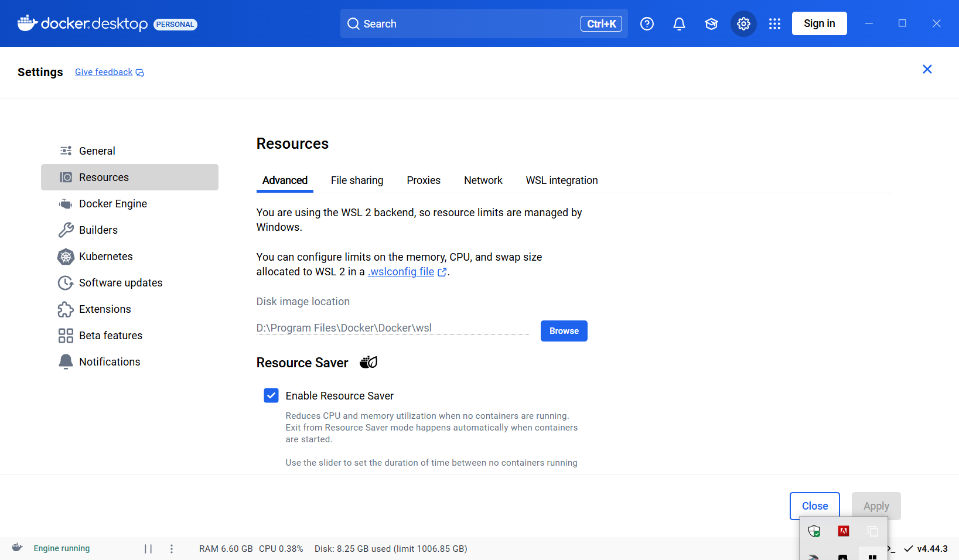Viewport: 959px width, 560px height.
Task: Click the Close button at bottom
Action: tap(815, 506)
